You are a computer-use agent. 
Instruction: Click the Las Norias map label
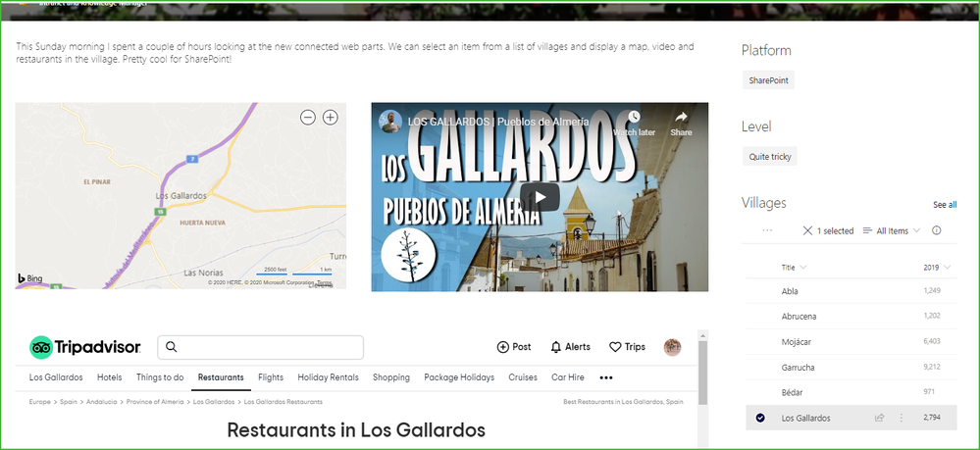tap(203, 273)
